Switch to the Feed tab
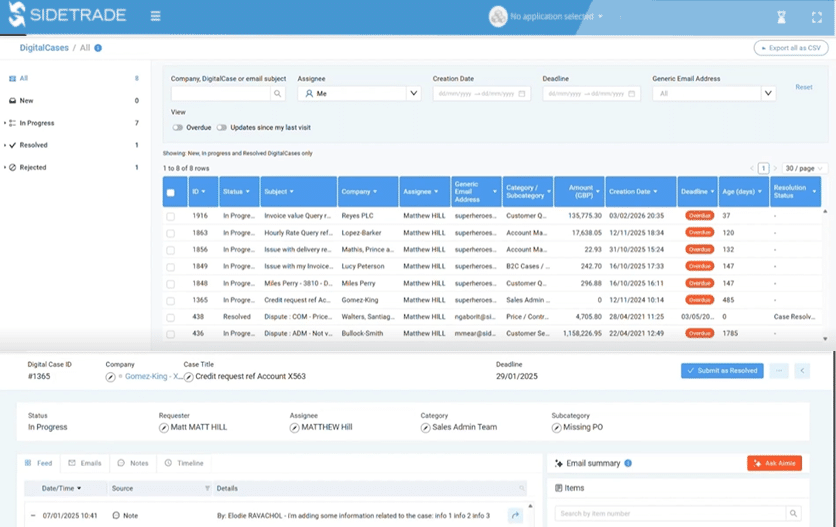The width and height of the screenshot is (836, 527). coord(39,463)
